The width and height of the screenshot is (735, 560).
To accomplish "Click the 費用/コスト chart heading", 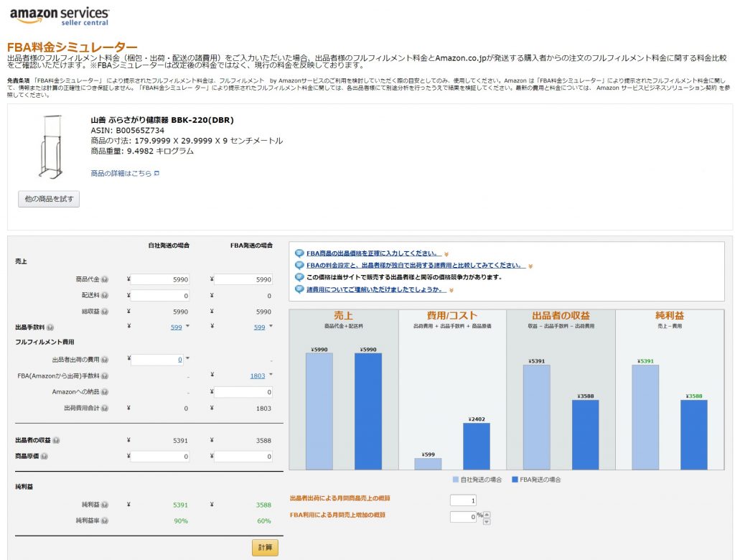I will (x=452, y=316).
